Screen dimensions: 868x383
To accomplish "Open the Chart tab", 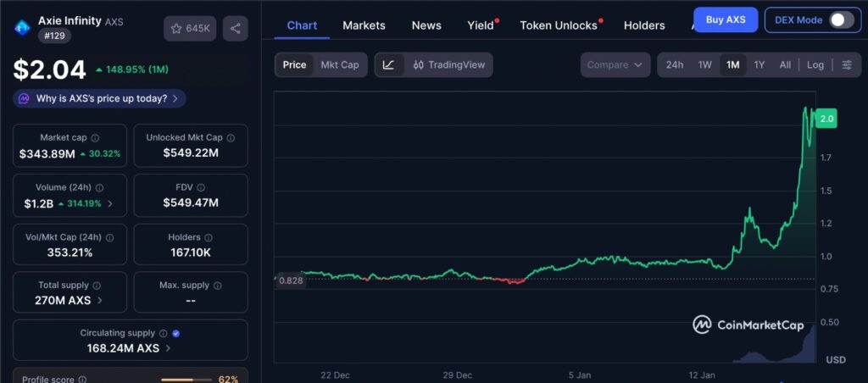I will pos(303,25).
